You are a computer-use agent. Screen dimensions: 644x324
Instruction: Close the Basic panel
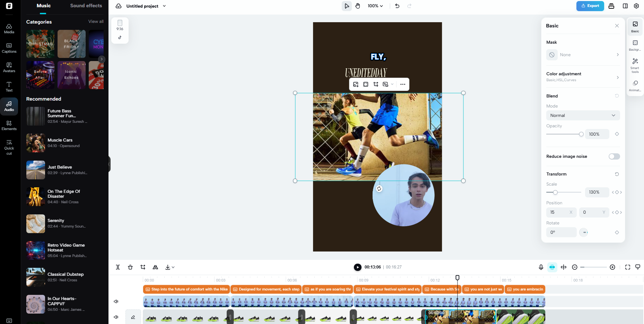pos(617,26)
